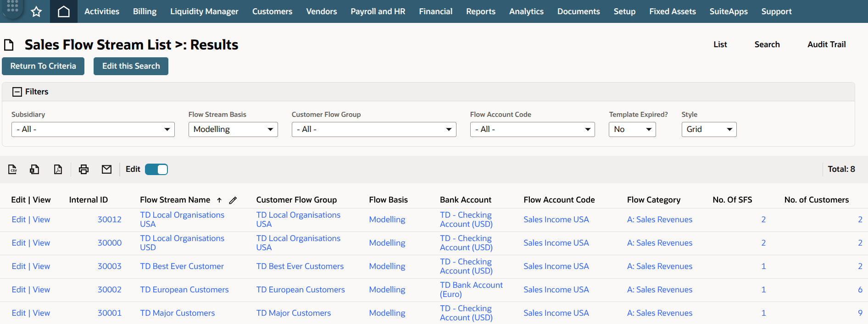The image size is (868, 324).
Task: Open the Customer Flow Group filter dropdown
Action: 374,130
